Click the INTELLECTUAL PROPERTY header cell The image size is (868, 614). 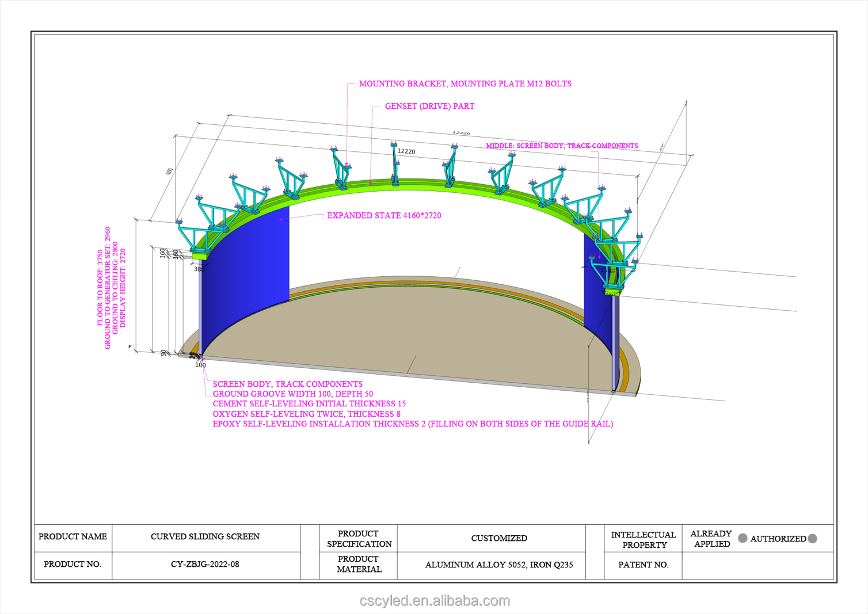point(644,540)
